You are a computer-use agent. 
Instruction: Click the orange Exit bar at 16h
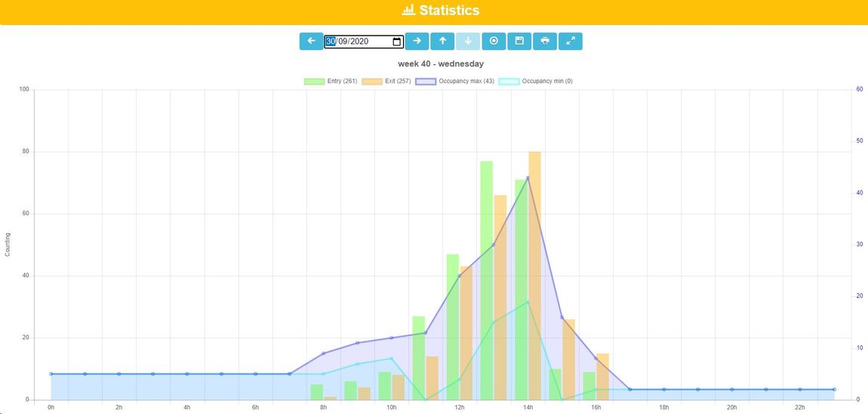point(603,377)
